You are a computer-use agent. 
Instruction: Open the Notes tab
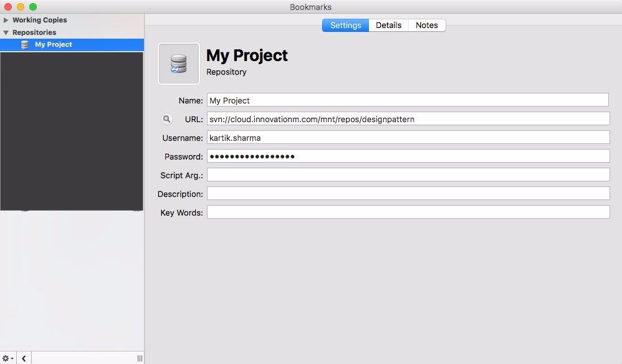[427, 26]
